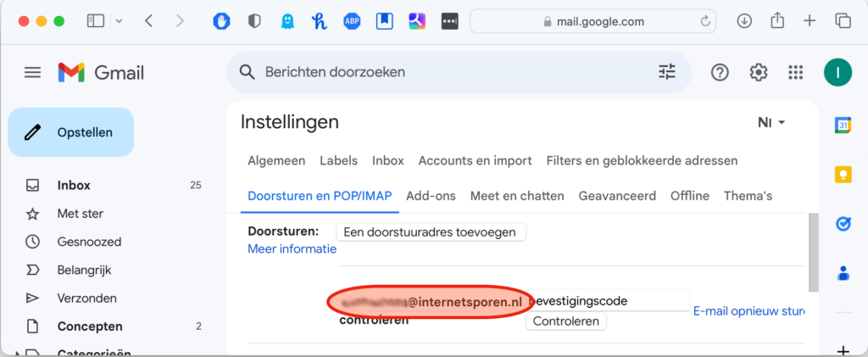Screen dimensions: 868x357
Task: Click Een doorstuuradres toevoegen button
Action: tap(431, 231)
